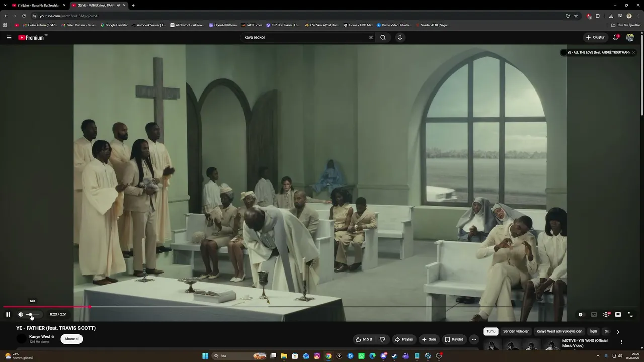Viewport: 644px width, 362px height.
Task: Open the 'MOTIVE - YIN YANG' video thumbnail
Action: [x=521, y=345]
